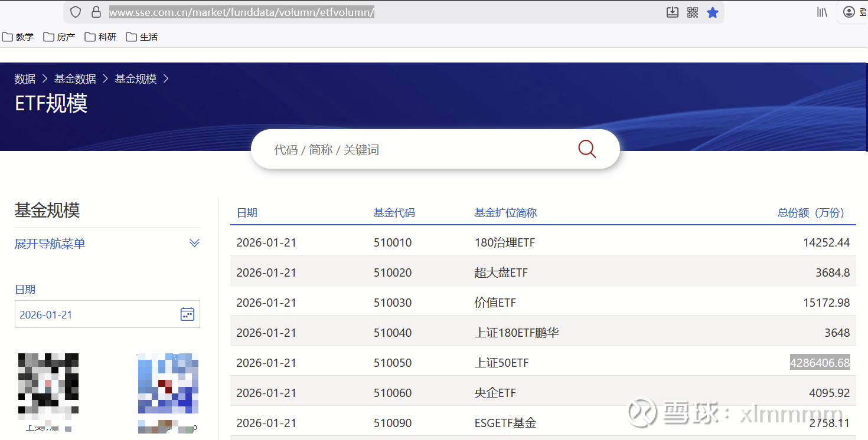Select the 上证50ETF table row
The width and height of the screenshot is (868, 440).
(501, 363)
